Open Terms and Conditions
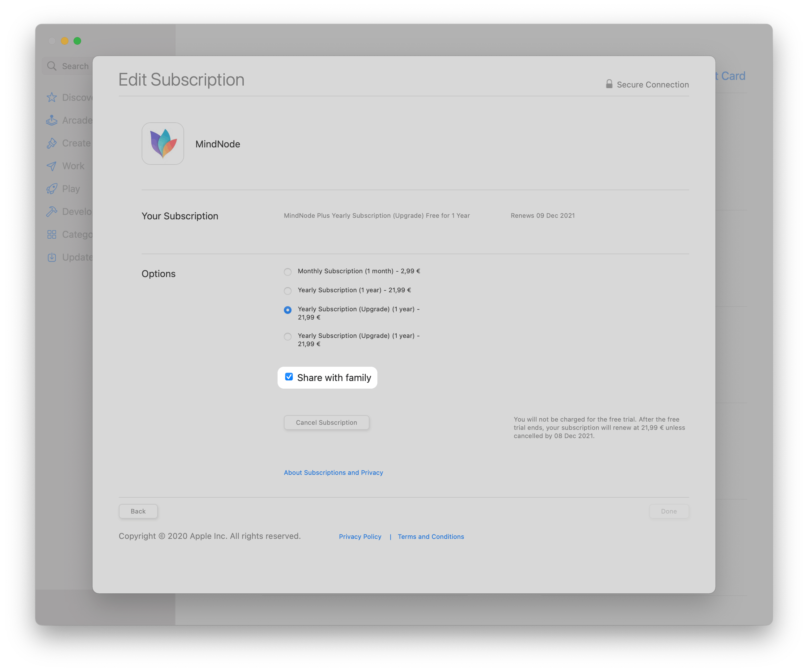Screen dimensions: 808x672 tap(431, 536)
